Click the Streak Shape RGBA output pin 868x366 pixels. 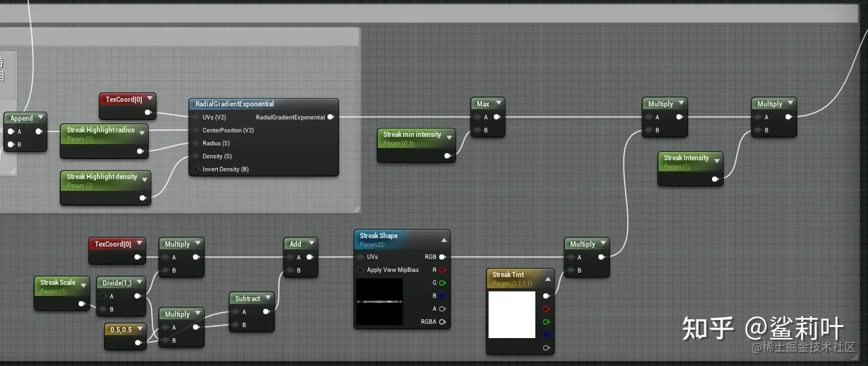(442, 322)
